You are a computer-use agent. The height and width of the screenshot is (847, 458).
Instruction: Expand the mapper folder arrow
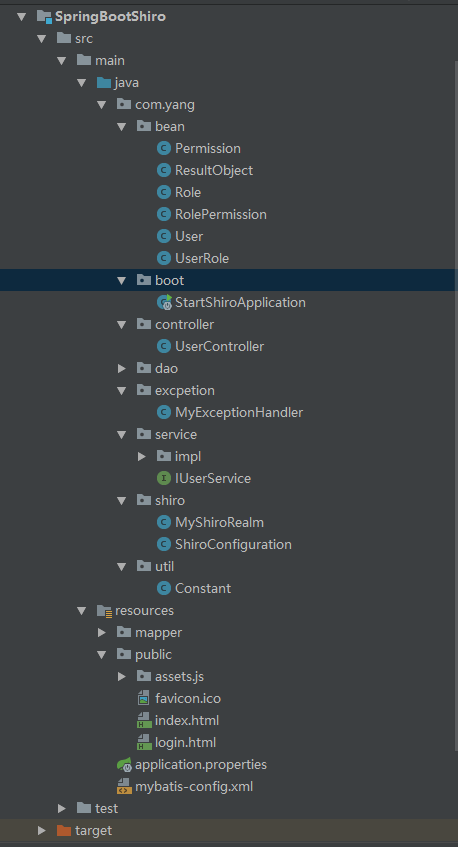[102, 633]
